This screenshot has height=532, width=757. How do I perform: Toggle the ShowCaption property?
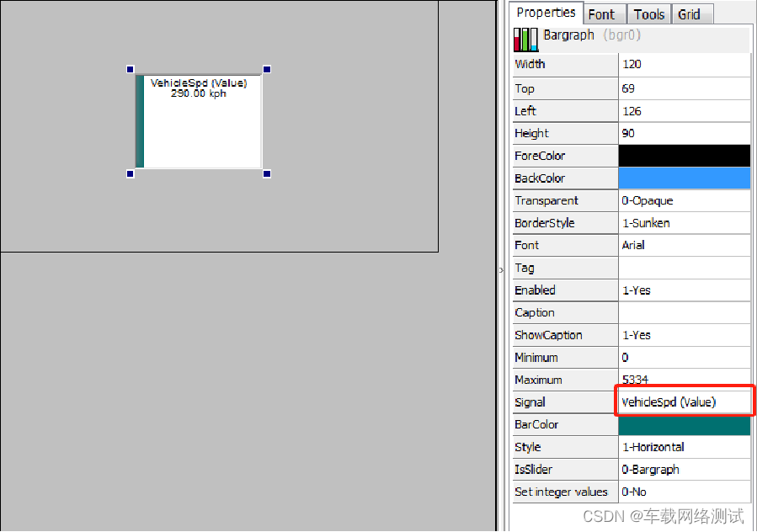click(684, 335)
